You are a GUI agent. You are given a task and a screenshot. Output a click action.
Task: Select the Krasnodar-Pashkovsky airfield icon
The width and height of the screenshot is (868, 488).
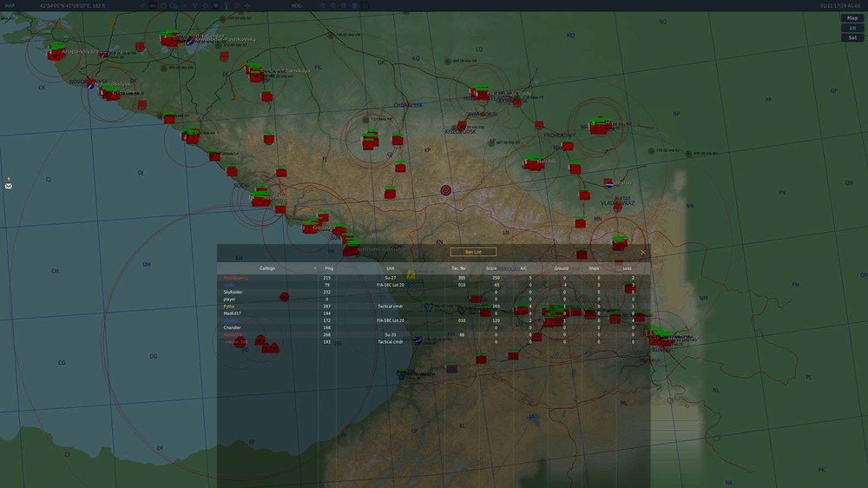(192, 40)
